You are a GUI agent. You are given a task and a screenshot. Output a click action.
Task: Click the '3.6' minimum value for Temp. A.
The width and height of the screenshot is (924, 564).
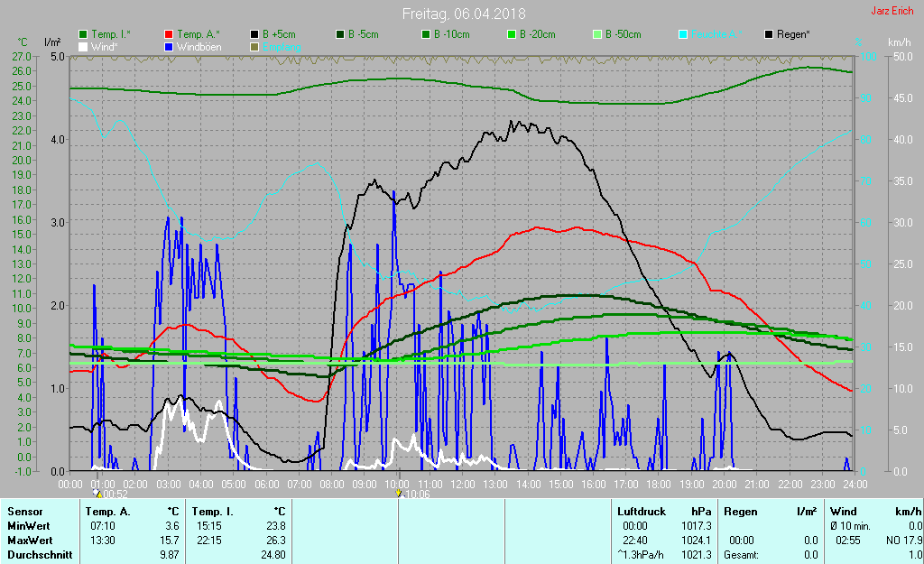coord(171,526)
